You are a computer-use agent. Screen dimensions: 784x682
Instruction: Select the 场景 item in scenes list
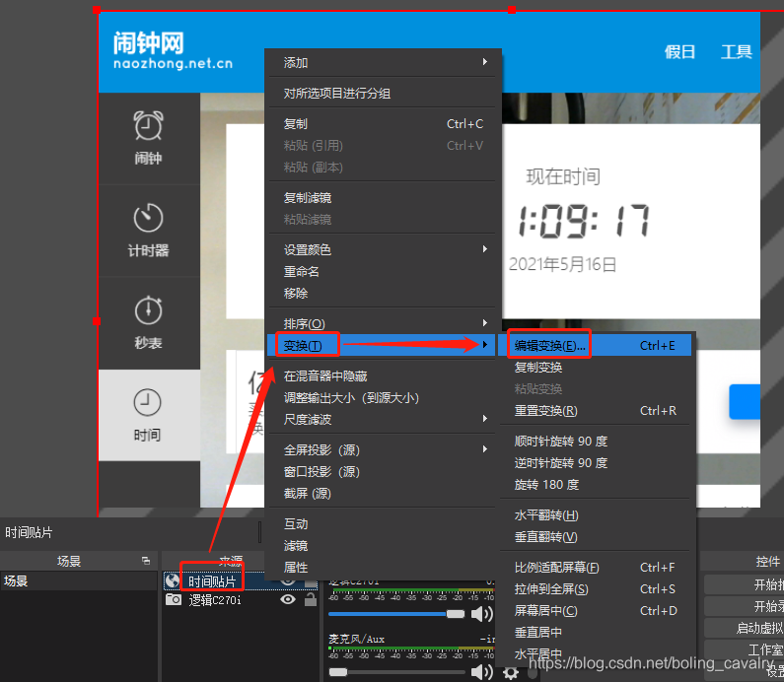79,581
